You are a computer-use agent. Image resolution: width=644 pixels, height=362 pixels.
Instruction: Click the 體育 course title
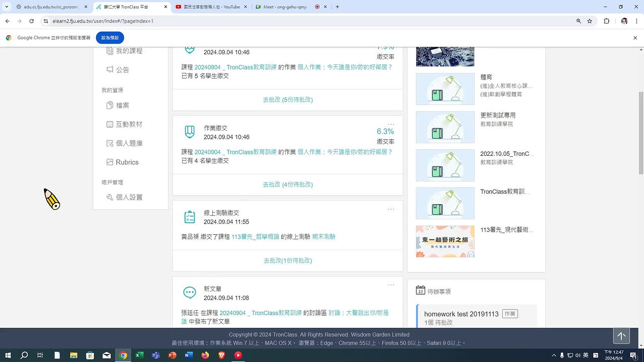(x=487, y=77)
